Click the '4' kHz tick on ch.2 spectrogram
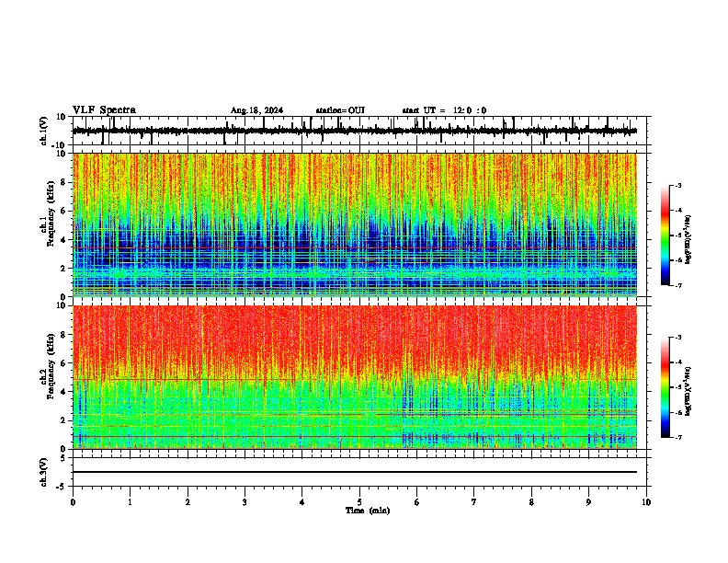Screen dimensions: 728x563 pyautogui.click(x=64, y=392)
